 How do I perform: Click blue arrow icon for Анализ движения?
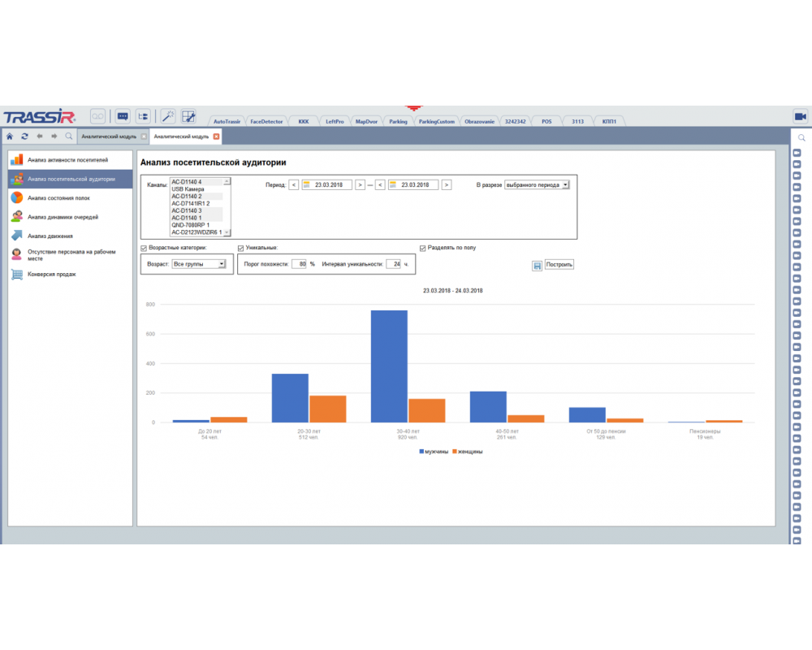tap(17, 236)
